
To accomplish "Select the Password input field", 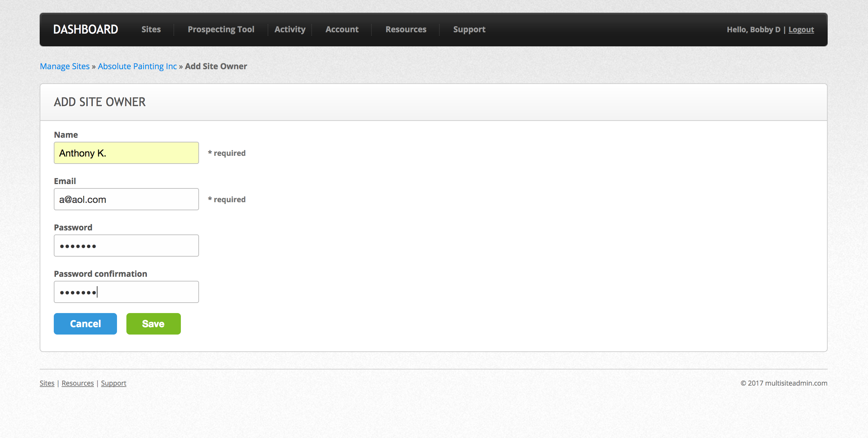I will [126, 246].
